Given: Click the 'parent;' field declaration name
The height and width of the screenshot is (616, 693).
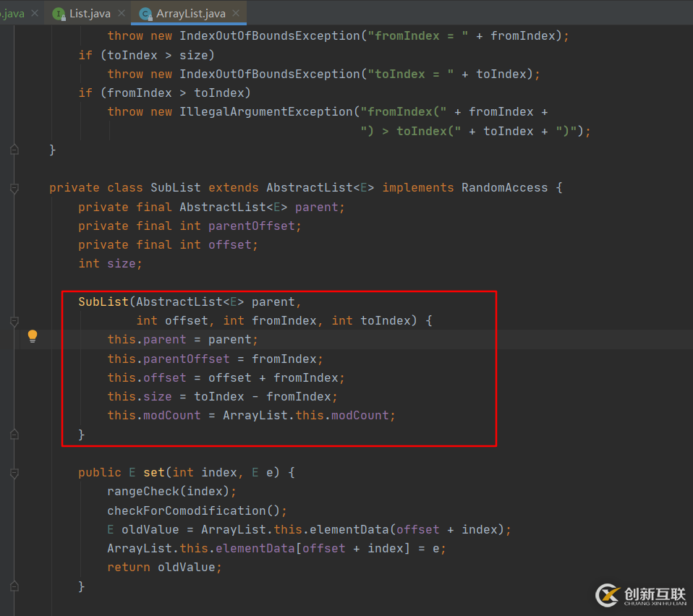Looking at the screenshot, I should tap(320, 207).
